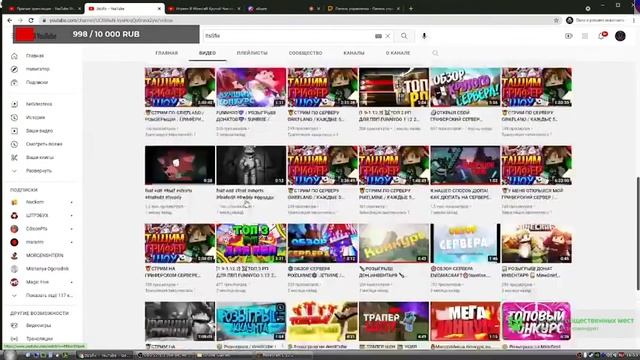Open the account avatar menu

click(620, 36)
